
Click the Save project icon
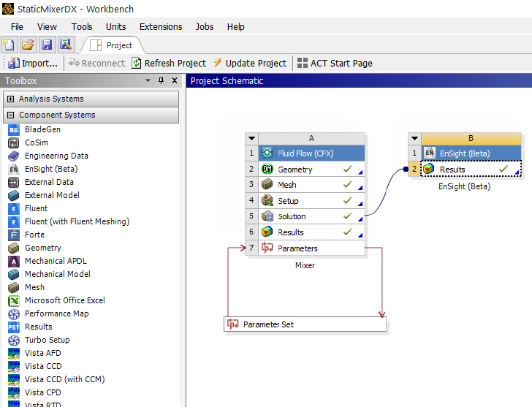point(47,45)
